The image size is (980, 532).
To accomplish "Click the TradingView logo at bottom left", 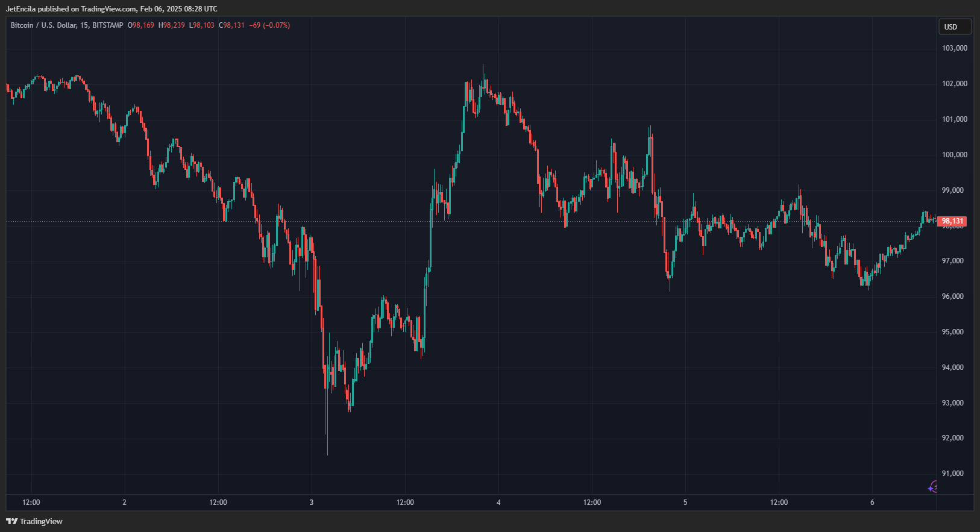I will point(34,521).
